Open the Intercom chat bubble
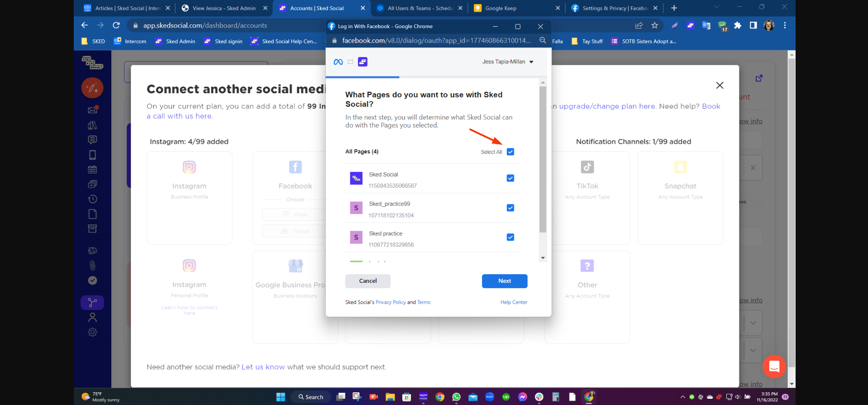This screenshot has width=868, height=405. (774, 367)
